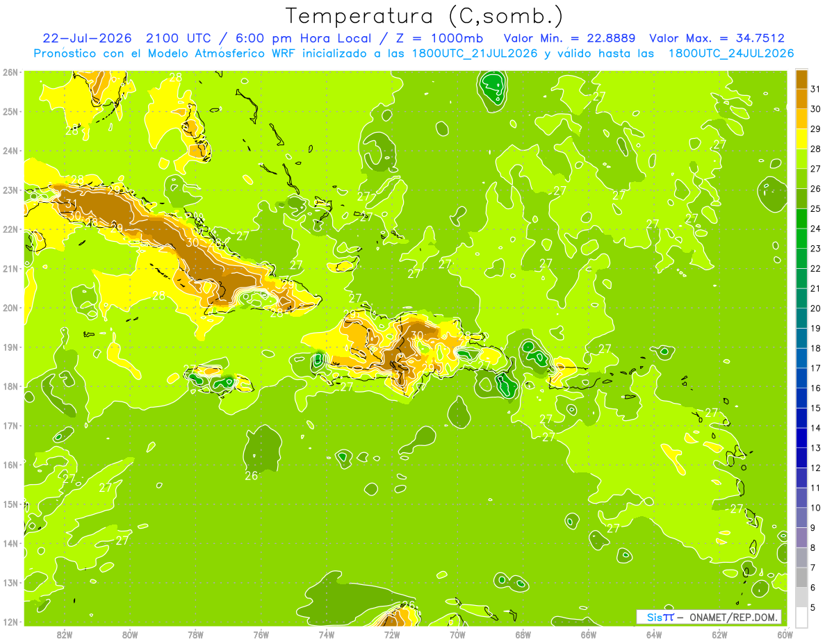This screenshot has height=644, width=834.
Task: Click the 22N latitude axis label
Action: tap(10, 229)
